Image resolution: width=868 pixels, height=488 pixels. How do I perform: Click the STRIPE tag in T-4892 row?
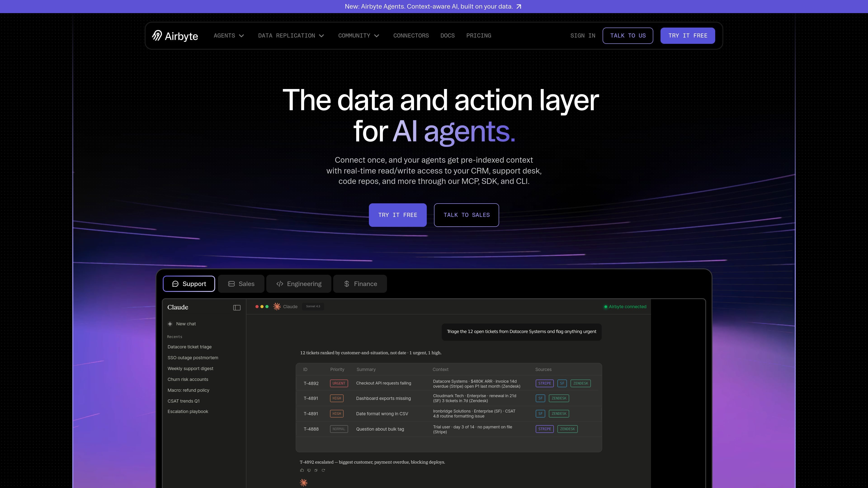pos(545,383)
